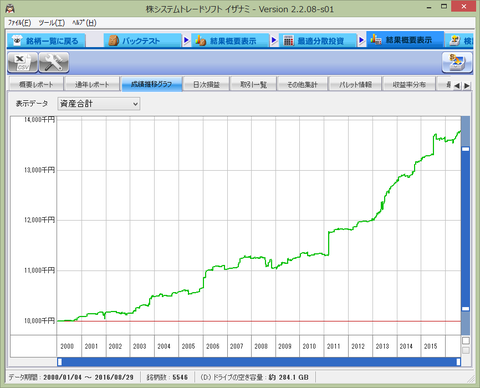Image resolution: width=480 pixels, height=388 pixels.
Task: Open the ファイル(F) menu
Action: pyautogui.click(x=19, y=23)
